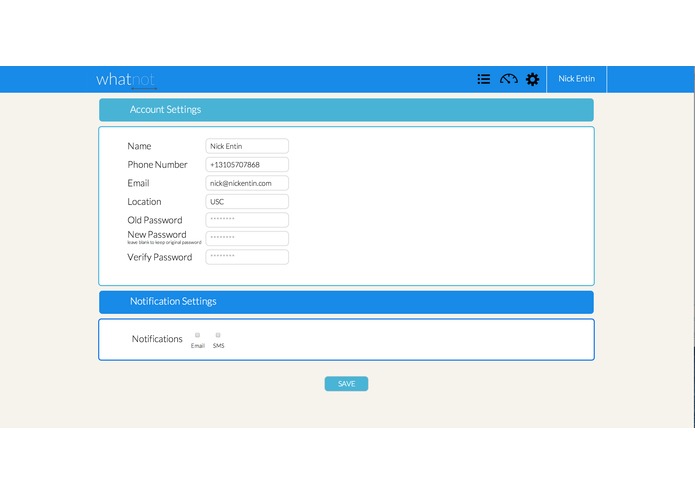Click the Verify Password label
The height and width of the screenshot is (494, 695).
(160, 257)
